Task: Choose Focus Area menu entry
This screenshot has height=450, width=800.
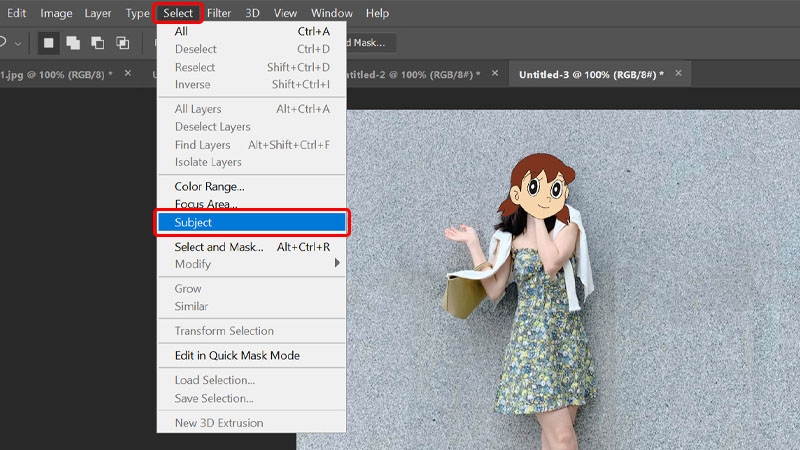Action: pyautogui.click(x=252, y=204)
